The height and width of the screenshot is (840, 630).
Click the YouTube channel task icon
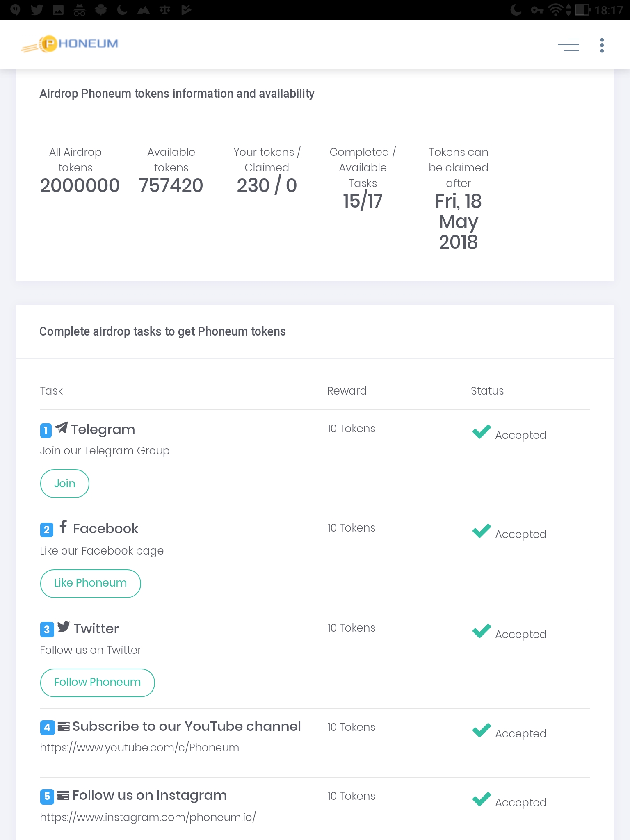[x=64, y=725]
